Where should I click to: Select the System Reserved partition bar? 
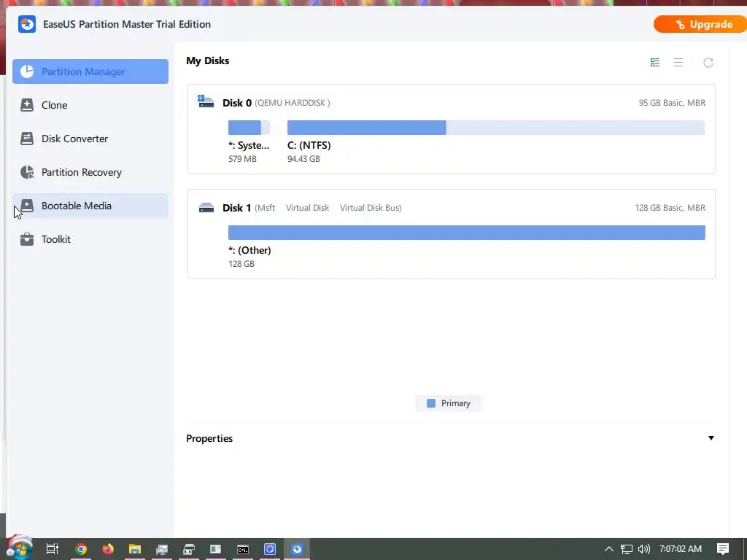pyautogui.click(x=249, y=128)
